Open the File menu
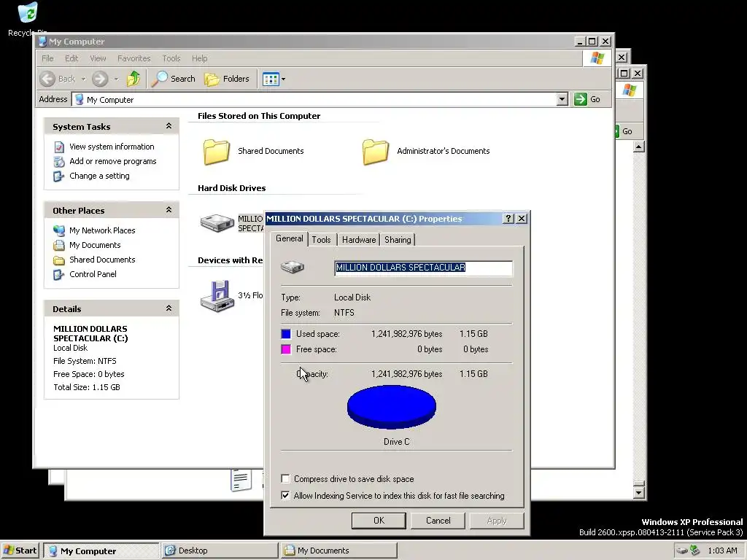 click(47, 58)
